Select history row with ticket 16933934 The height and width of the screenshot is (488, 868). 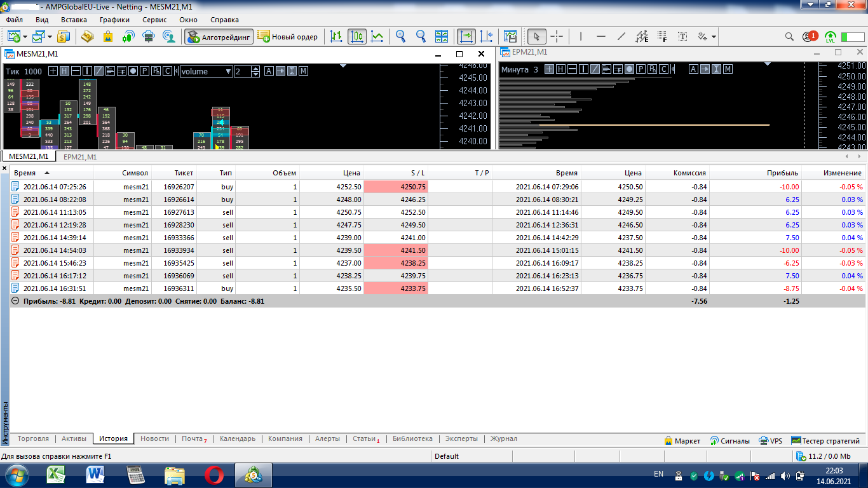438,250
